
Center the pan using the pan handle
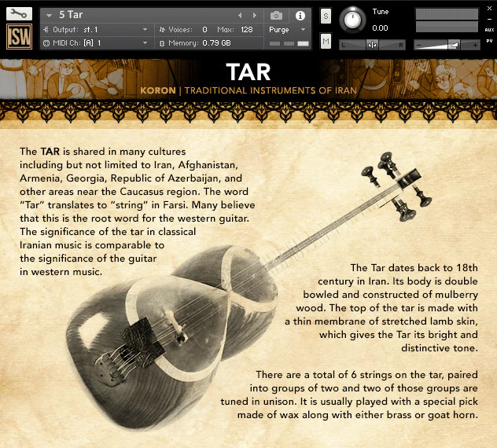tap(372, 45)
